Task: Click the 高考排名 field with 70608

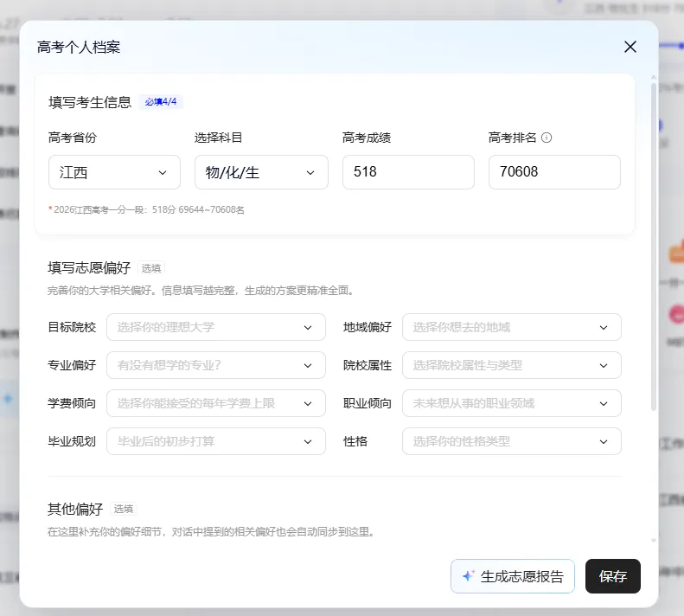Action: click(554, 172)
